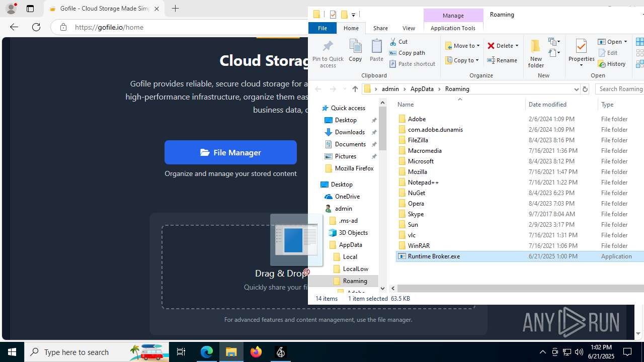Click the Edge profile icon

click(11, 9)
